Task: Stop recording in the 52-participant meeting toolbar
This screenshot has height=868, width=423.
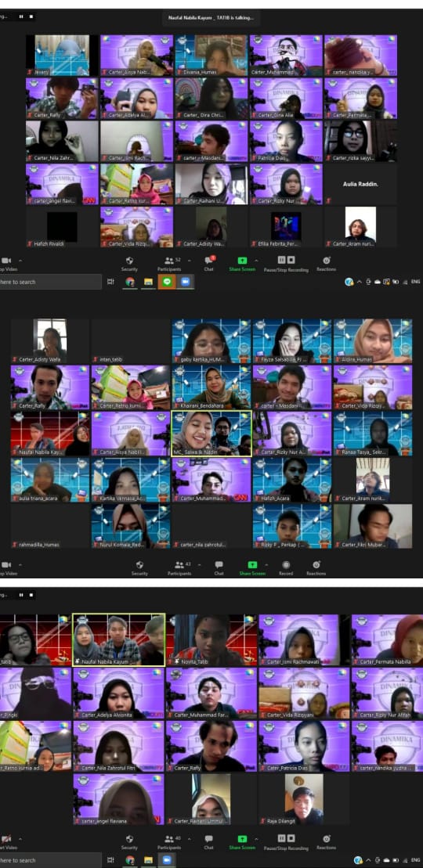Action: 291,260
